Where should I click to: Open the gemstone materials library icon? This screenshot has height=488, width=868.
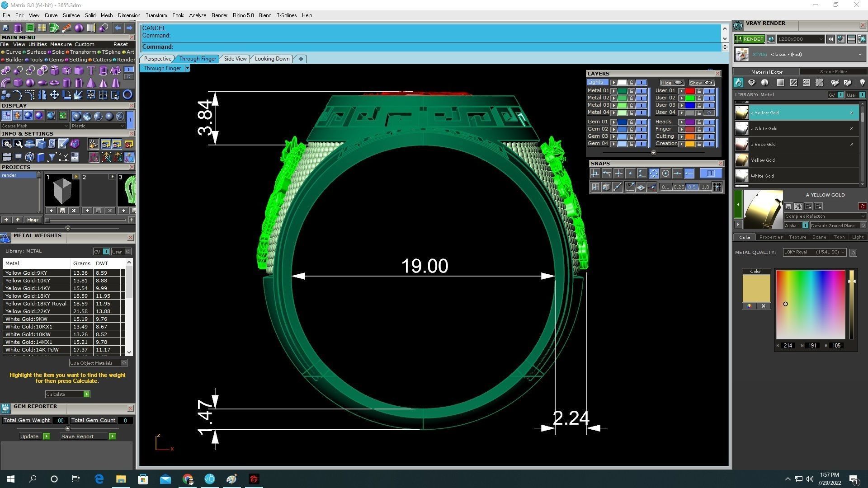click(751, 83)
